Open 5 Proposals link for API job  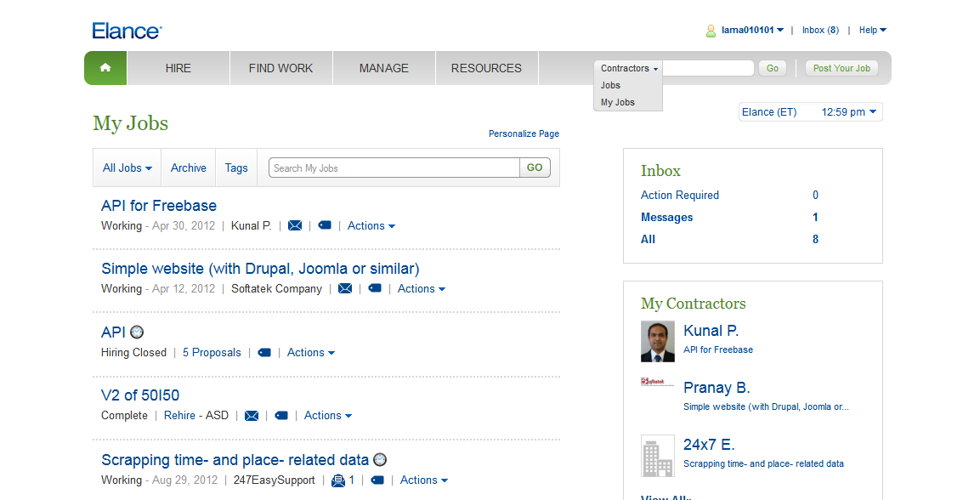coord(212,352)
